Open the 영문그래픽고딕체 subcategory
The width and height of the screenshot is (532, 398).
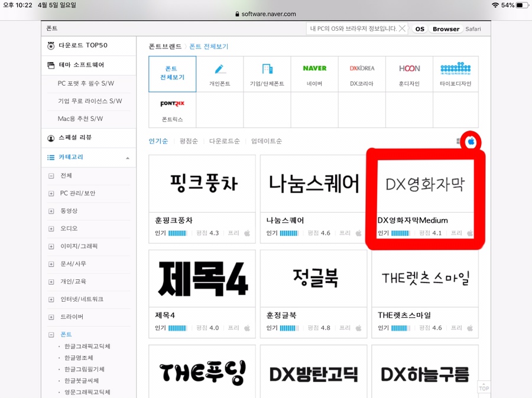[x=87, y=392]
